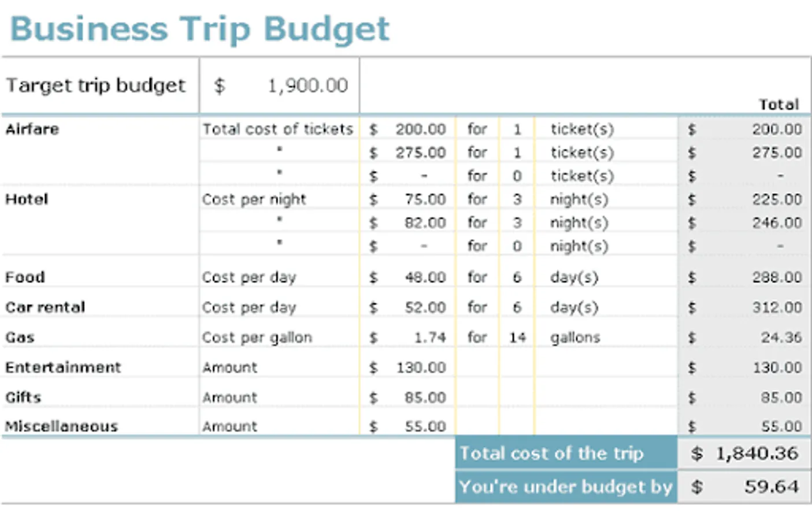812x520 pixels.
Task: Select the target trip budget amount cell
Action: [x=279, y=86]
